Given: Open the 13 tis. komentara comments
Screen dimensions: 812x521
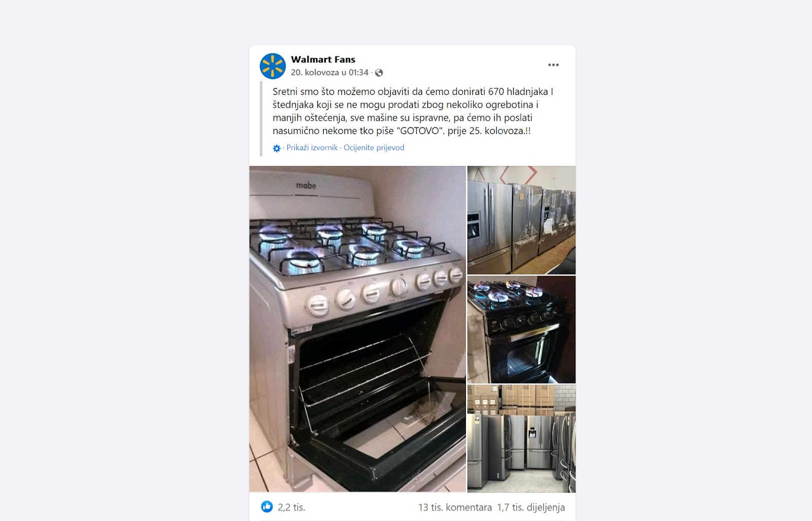Looking at the screenshot, I should click(455, 507).
